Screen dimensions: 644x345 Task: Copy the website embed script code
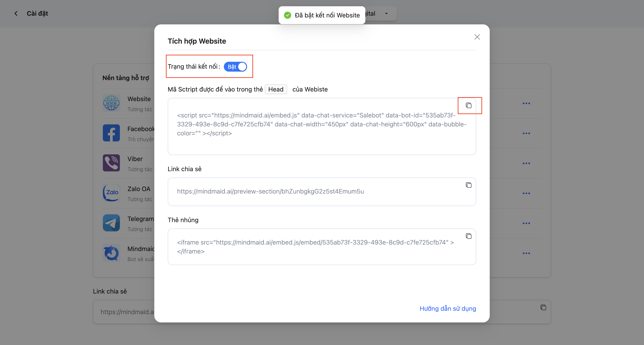(x=468, y=105)
